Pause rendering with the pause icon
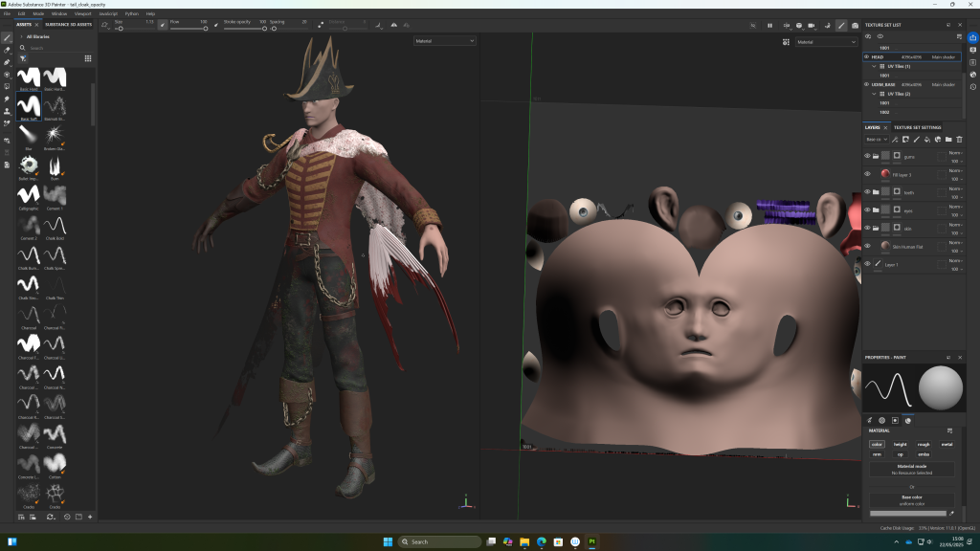This screenshot has width=980, height=551. click(769, 25)
